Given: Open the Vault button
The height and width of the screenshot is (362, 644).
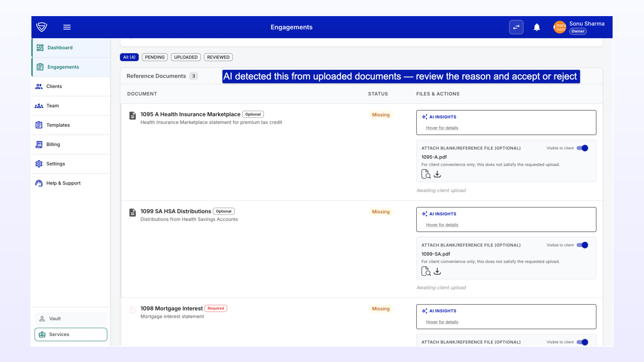Looking at the screenshot, I should [71, 319].
